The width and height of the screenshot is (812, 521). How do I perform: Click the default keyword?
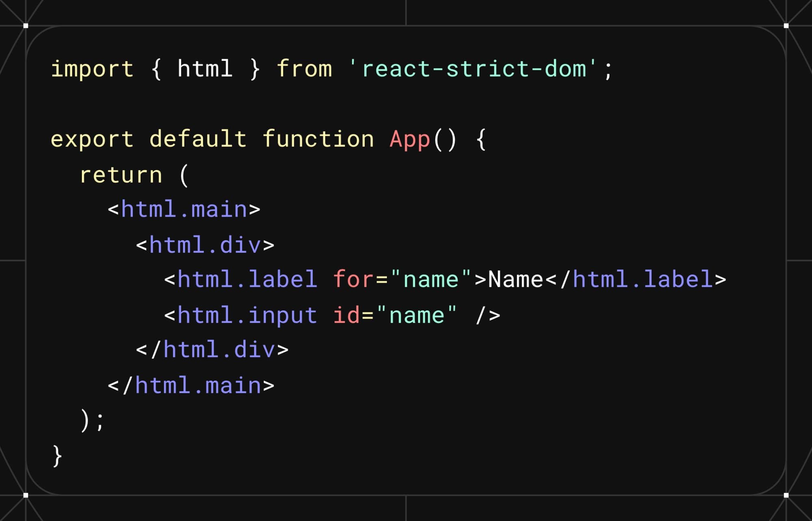pyautogui.click(x=198, y=139)
